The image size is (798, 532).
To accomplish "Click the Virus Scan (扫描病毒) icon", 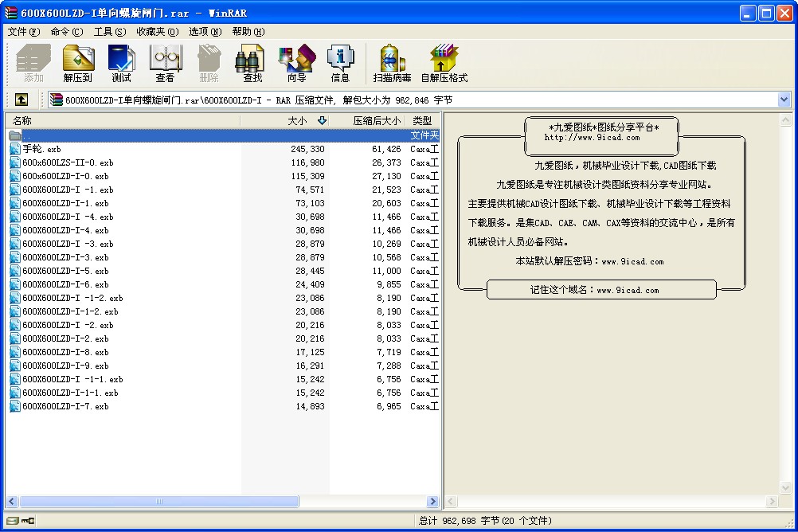I will click(x=392, y=64).
